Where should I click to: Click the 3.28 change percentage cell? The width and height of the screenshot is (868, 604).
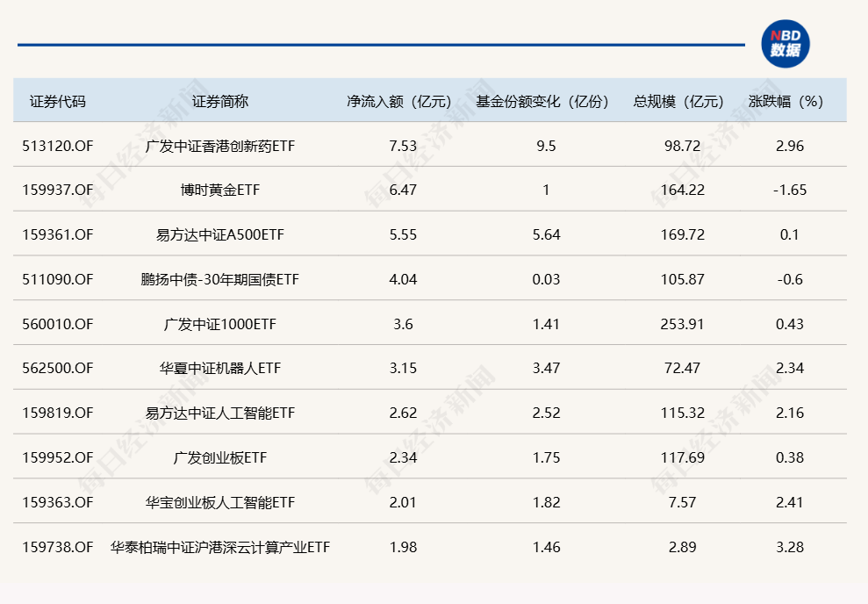[x=790, y=547]
